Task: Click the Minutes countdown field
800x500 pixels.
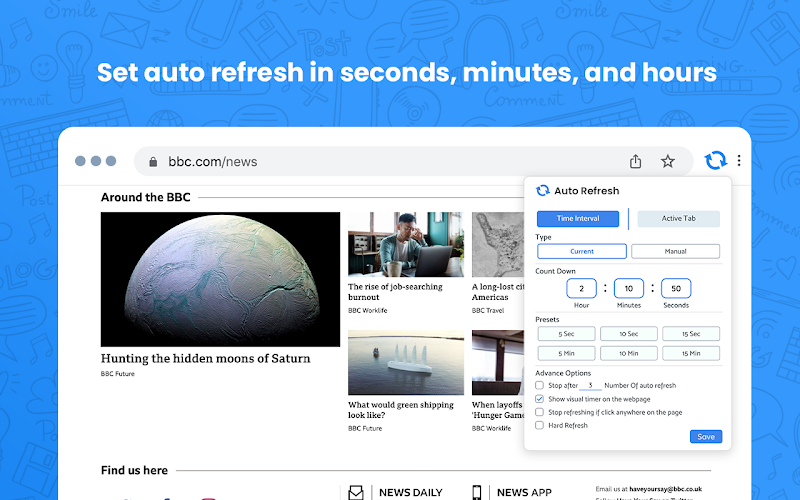Action: pos(629,288)
